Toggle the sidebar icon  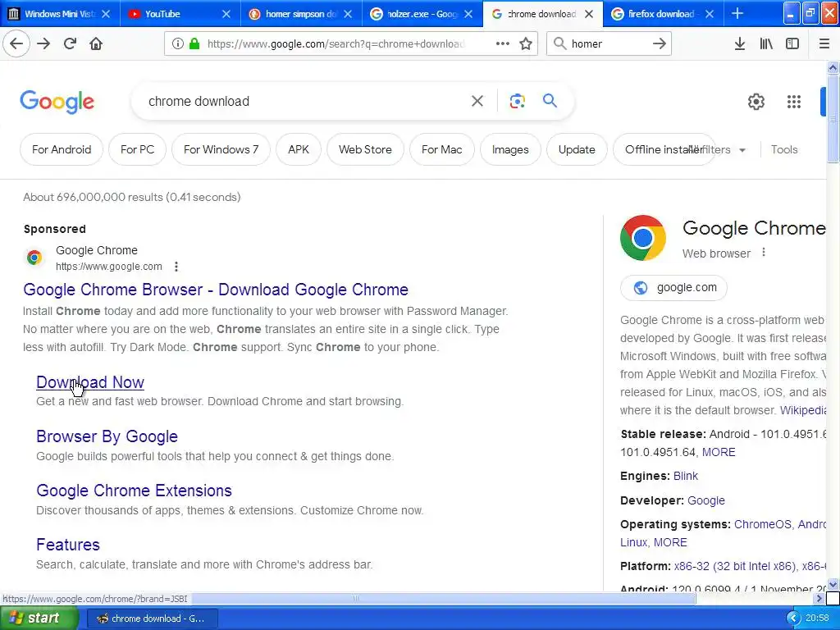[x=792, y=43]
